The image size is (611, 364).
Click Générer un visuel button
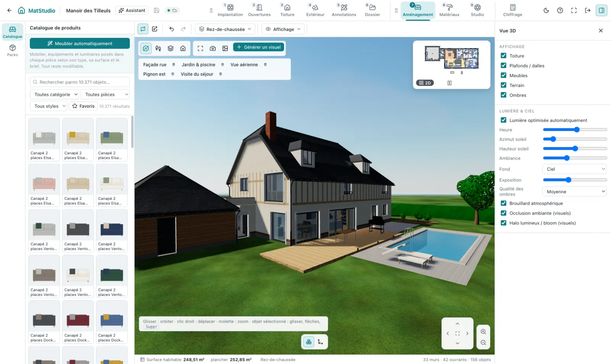click(259, 47)
